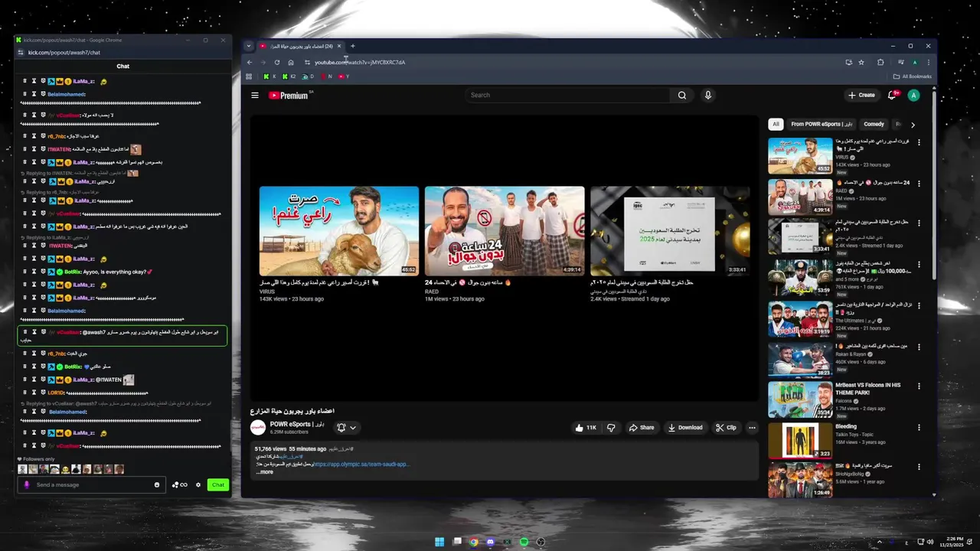
Task: Click the YouTube search magnifier button
Action: (681, 96)
